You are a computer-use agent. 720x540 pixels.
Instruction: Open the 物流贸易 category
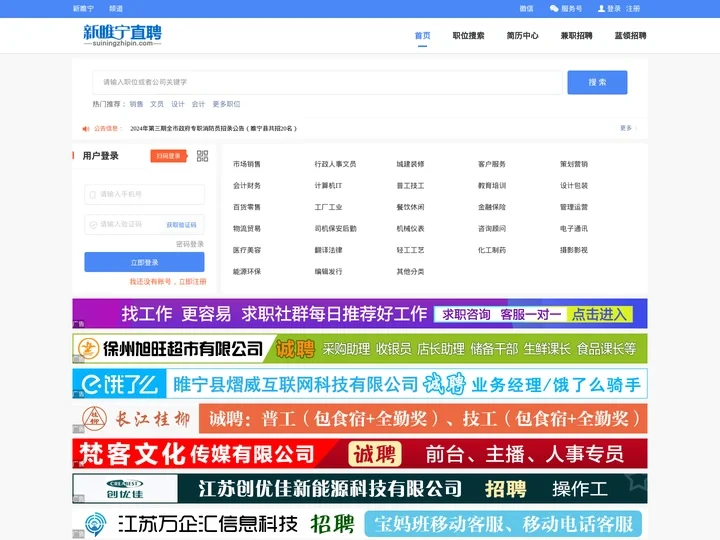[x=247, y=228]
